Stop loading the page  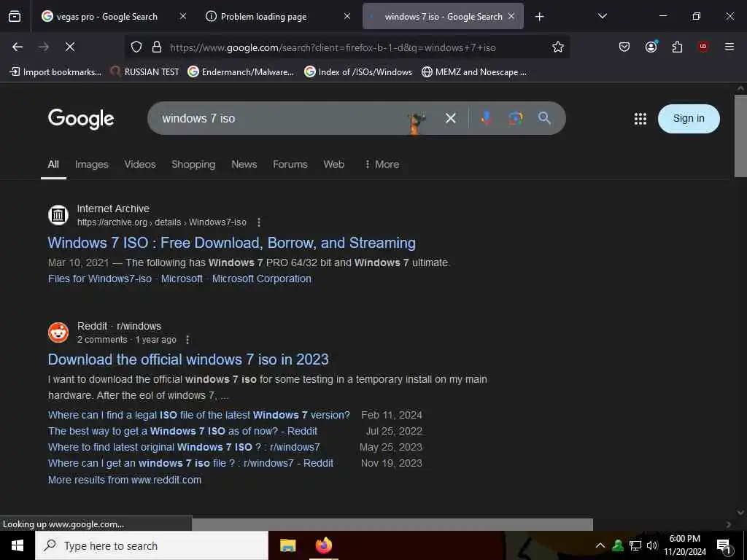tap(69, 47)
